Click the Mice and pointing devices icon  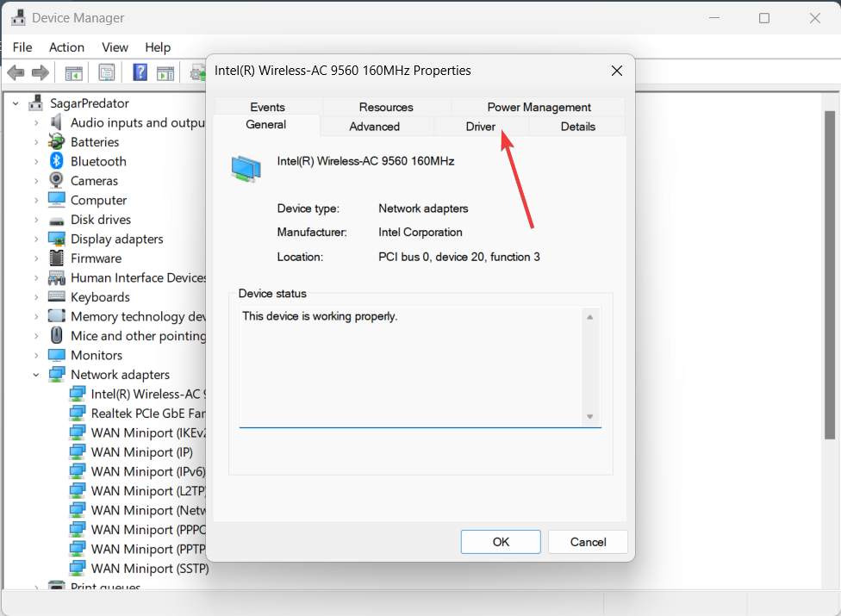[56, 335]
